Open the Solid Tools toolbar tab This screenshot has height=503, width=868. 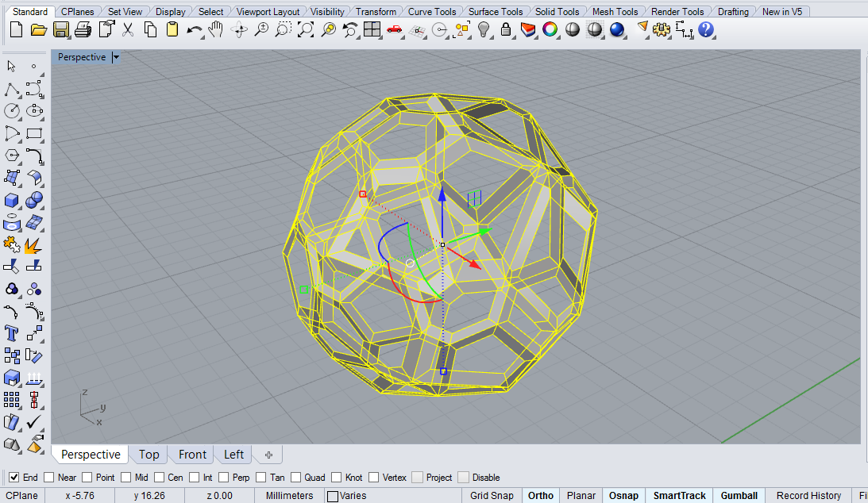[x=557, y=12]
